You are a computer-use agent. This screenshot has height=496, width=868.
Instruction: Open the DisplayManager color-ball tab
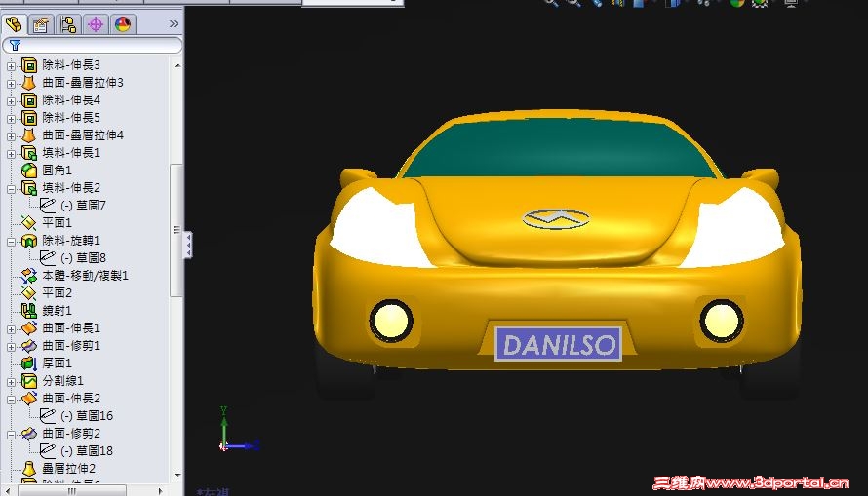click(x=122, y=24)
